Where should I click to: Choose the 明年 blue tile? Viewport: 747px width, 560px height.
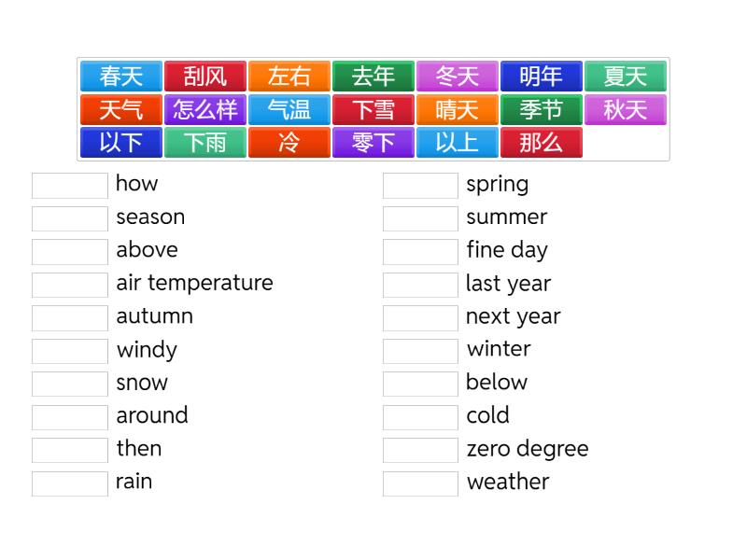pyautogui.click(x=542, y=77)
